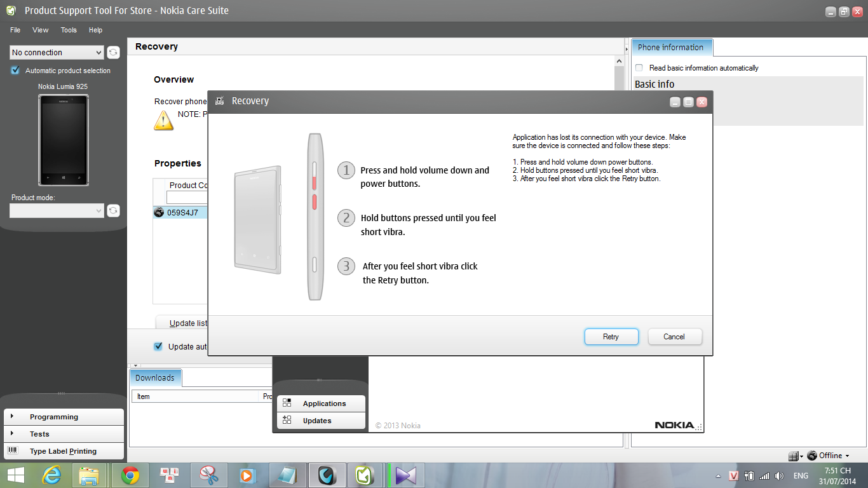The height and width of the screenshot is (488, 868).
Task: Toggle Automatic product selection checkbox
Action: click(15, 71)
